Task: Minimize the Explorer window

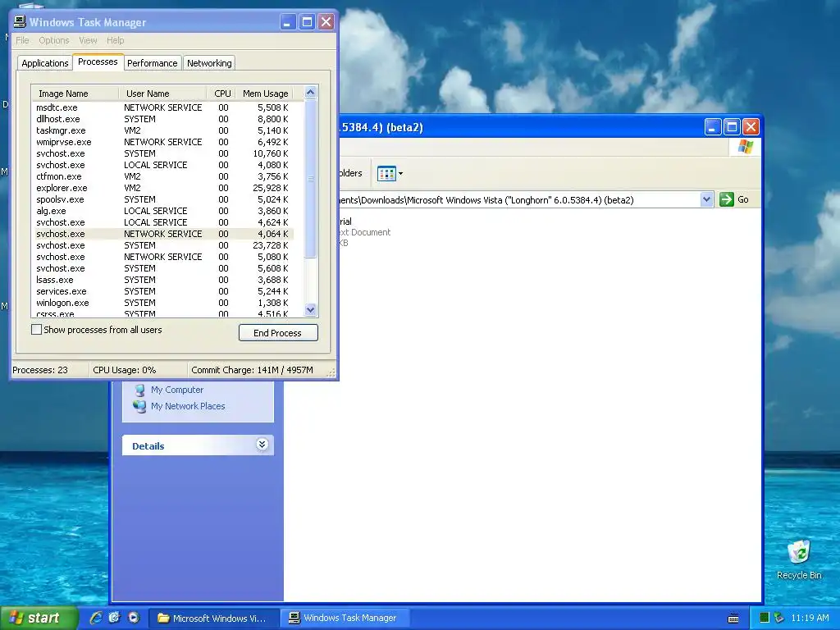Action: tap(712, 127)
